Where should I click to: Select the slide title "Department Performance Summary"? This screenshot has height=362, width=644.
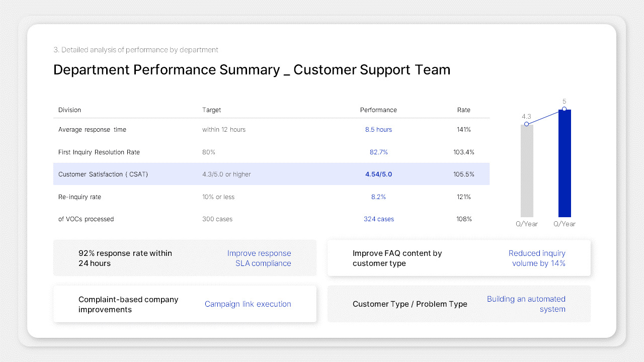(252, 69)
